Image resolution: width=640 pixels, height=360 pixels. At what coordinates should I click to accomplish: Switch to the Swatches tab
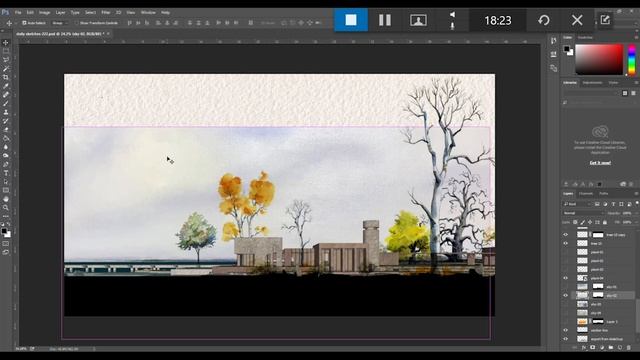click(x=585, y=38)
